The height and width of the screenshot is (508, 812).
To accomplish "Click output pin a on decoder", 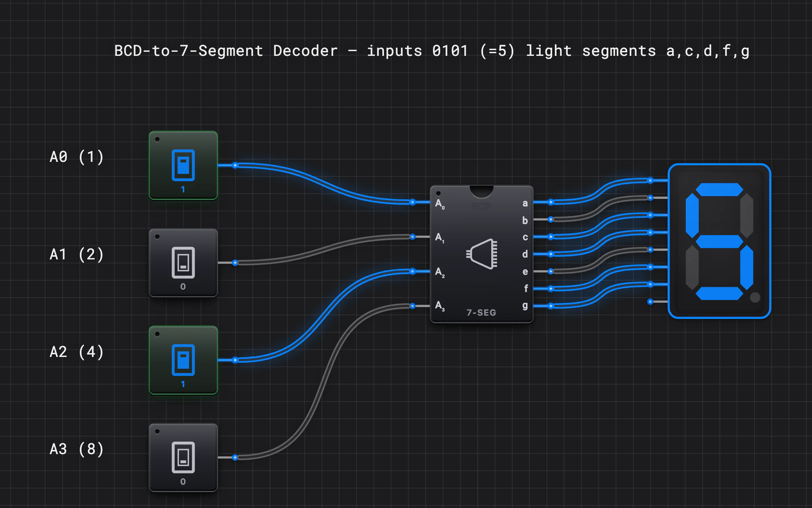I will point(551,202).
